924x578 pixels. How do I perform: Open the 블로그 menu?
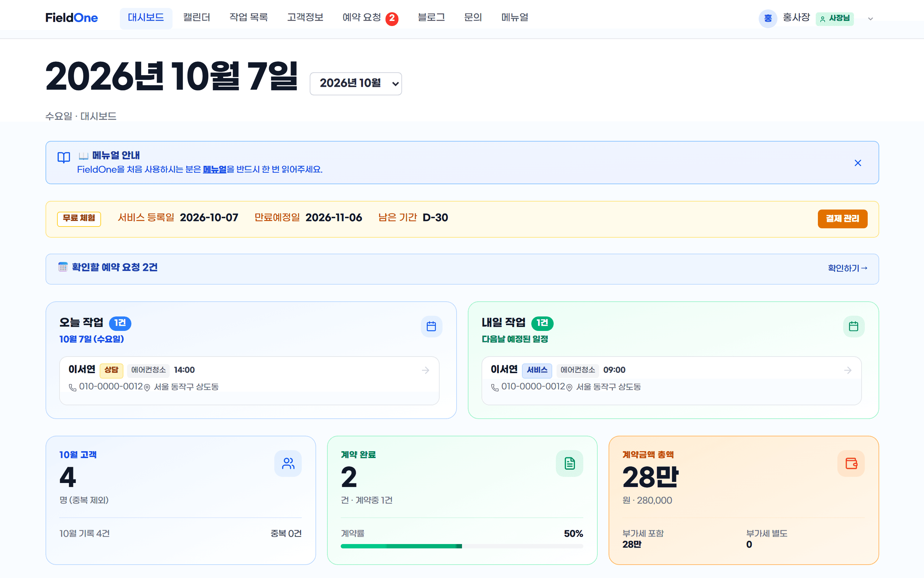pyautogui.click(x=431, y=18)
